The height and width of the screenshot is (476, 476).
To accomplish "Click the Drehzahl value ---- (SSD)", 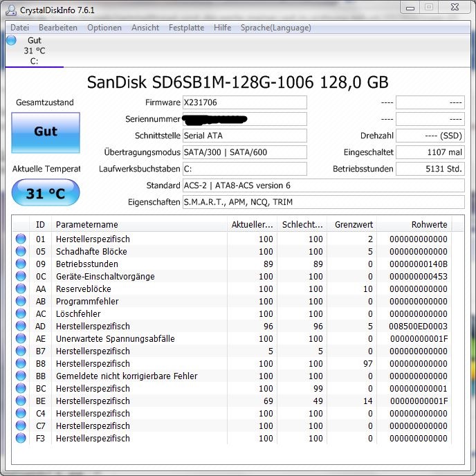I will tap(430, 136).
